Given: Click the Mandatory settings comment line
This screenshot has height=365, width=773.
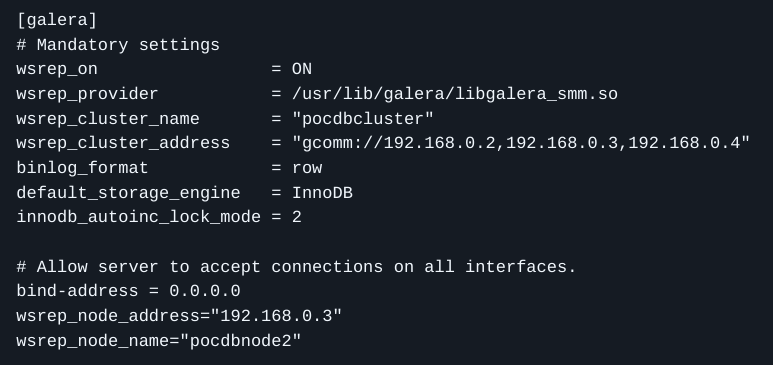Looking at the screenshot, I should 118,45.
